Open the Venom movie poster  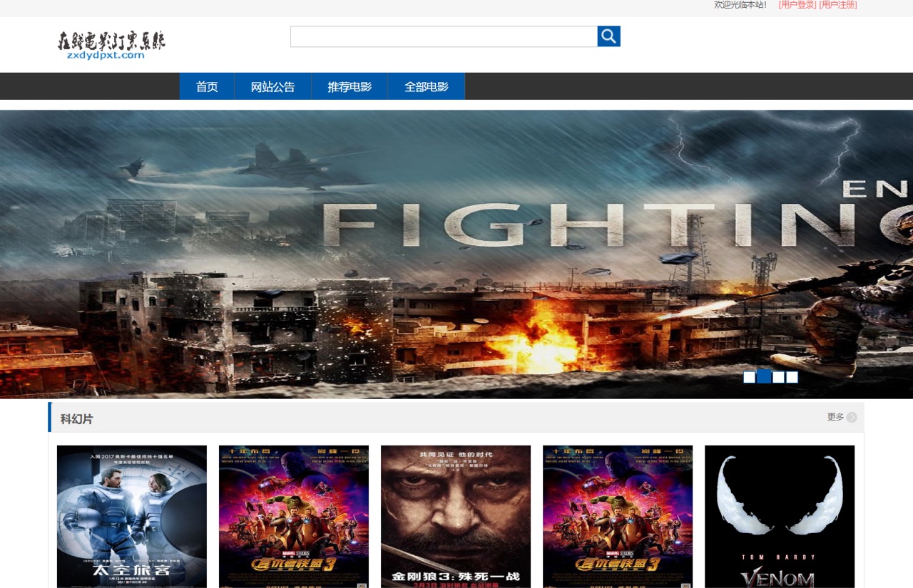pyautogui.click(x=780, y=517)
